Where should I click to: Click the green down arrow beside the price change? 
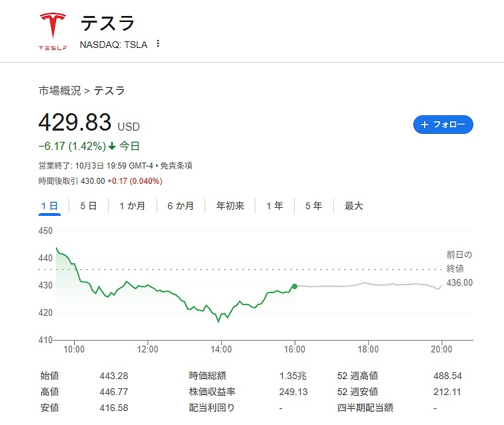tap(112, 146)
